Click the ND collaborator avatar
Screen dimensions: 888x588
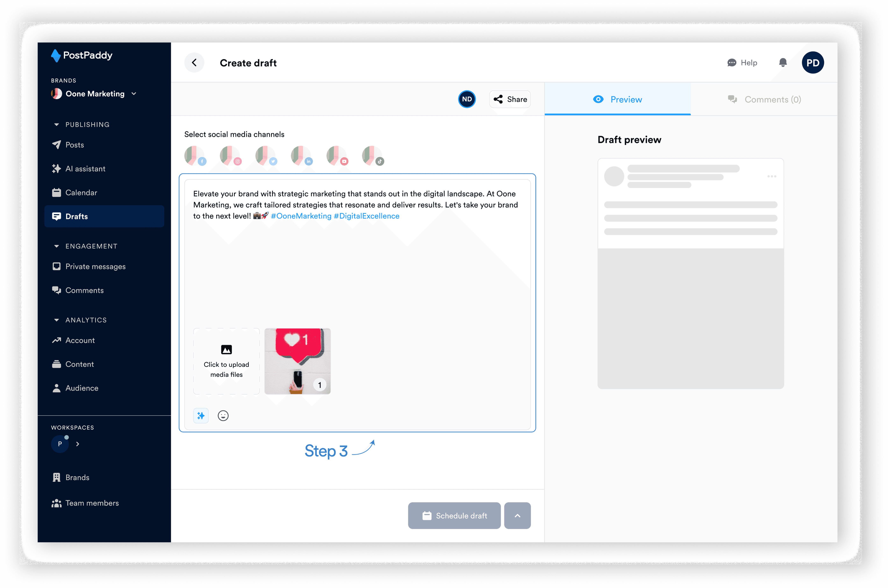click(467, 99)
